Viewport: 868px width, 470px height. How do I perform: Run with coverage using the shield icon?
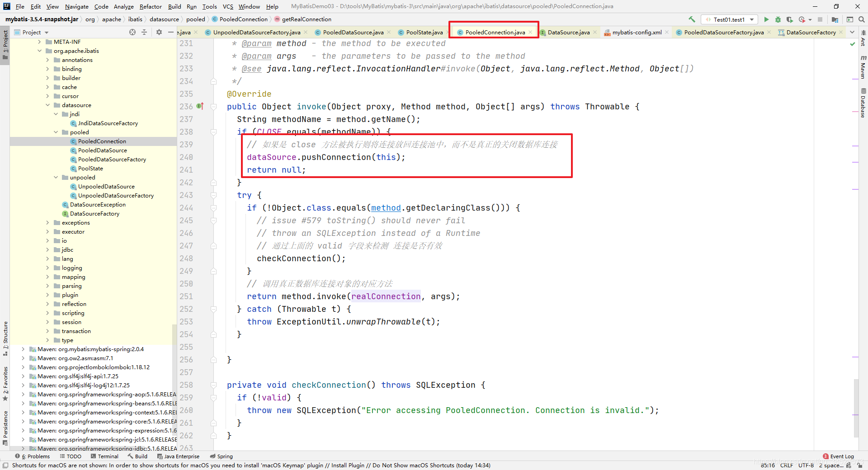click(790, 19)
